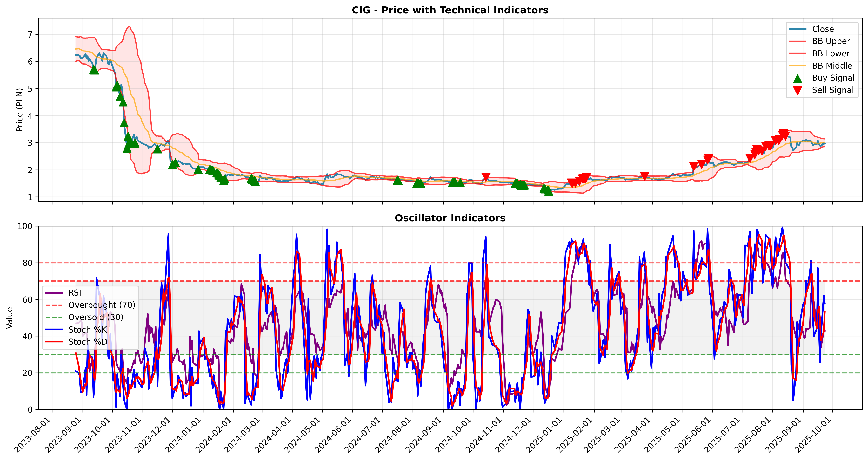
Task: Click the 'Value' y-axis label
Action: (10, 318)
